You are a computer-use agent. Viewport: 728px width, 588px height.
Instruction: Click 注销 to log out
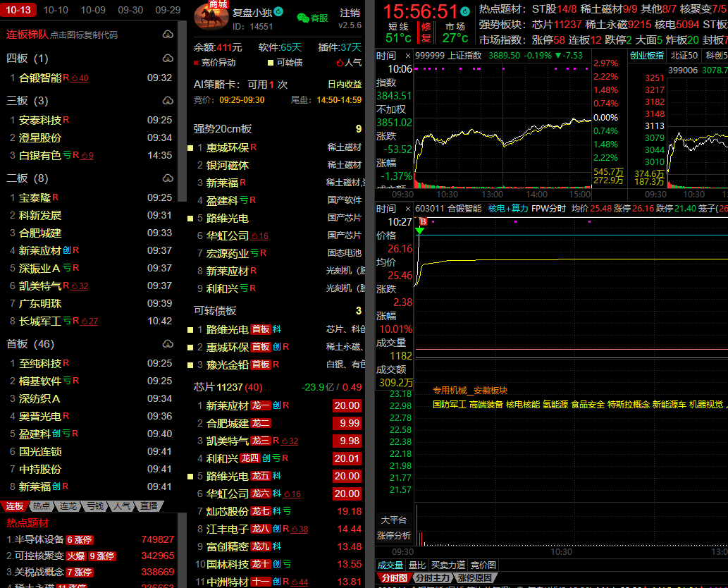click(350, 13)
